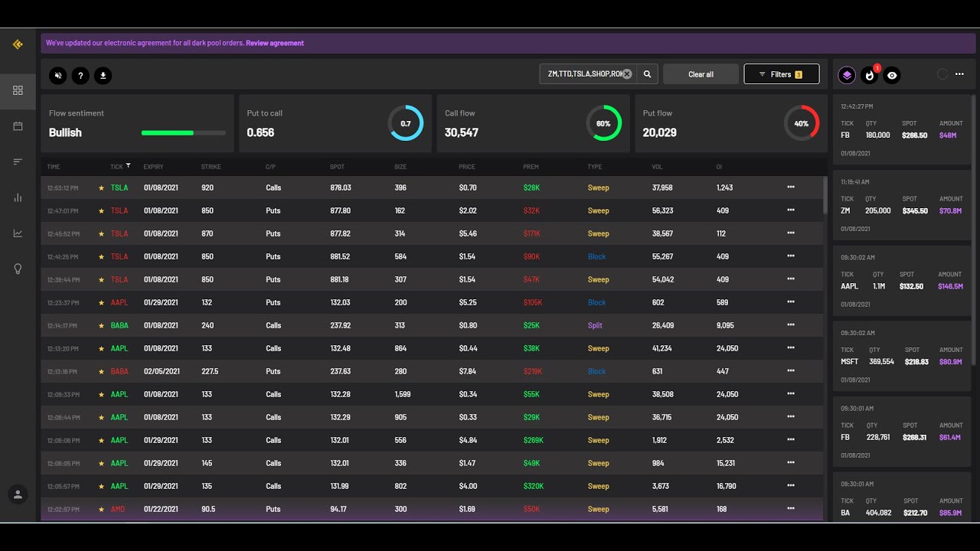Open the calendar section in the sidebar
The width and height of the screenshot is (980, 551).
pyautogui.click(x=18, y=126)
